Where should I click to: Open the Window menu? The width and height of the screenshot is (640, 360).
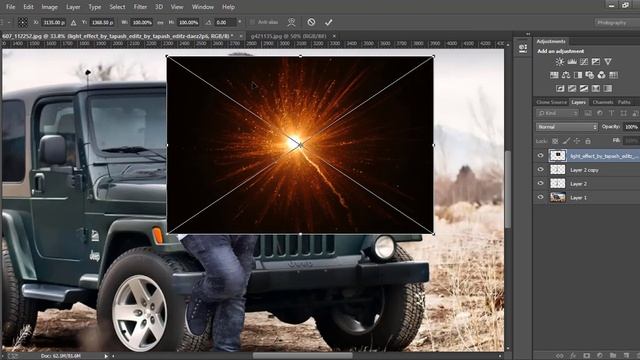(202, 7)
